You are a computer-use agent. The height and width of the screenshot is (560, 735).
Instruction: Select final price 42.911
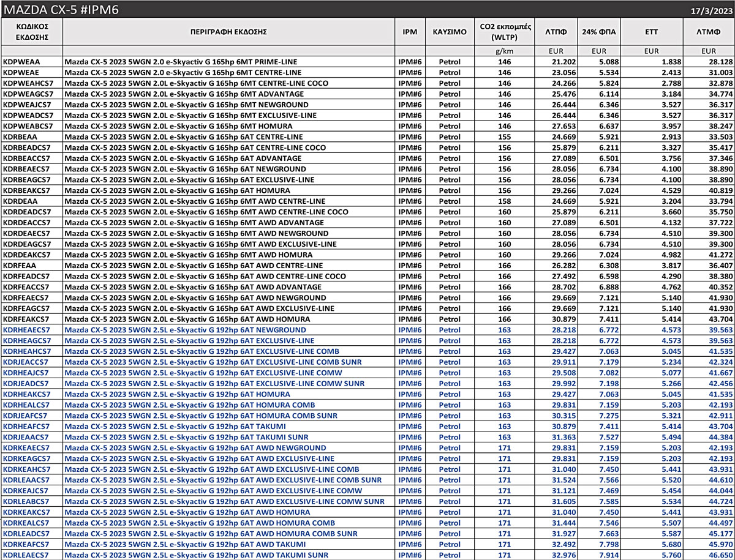tap(721, 416)
